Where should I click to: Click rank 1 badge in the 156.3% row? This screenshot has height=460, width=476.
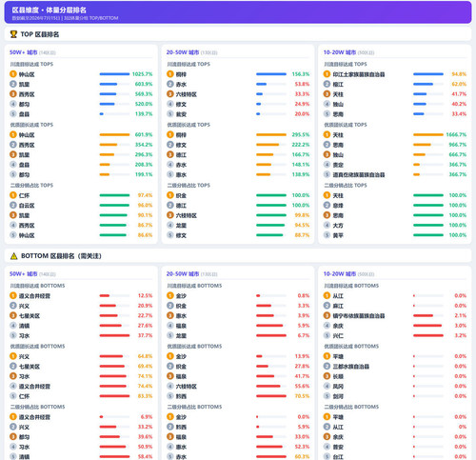170,74
